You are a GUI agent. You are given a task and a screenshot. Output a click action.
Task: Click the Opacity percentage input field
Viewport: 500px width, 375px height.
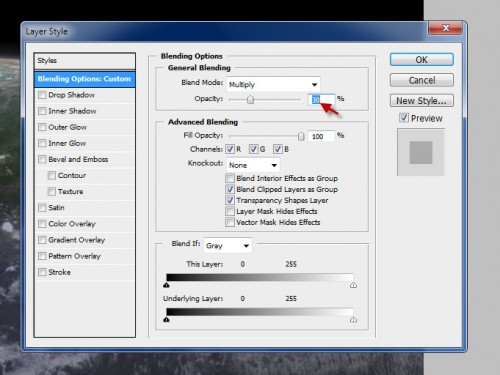[321, 99]
